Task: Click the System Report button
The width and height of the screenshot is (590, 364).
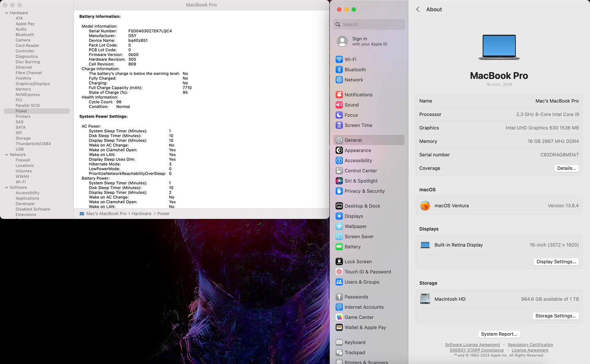Action: (x=499, y=334)
